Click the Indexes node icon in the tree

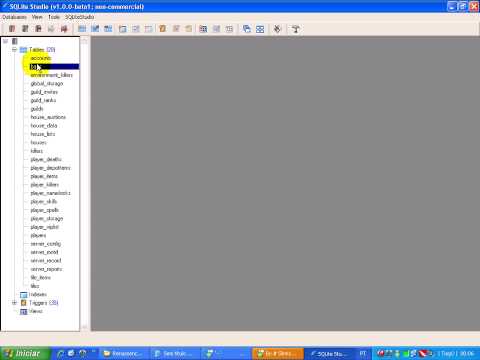tap(24, 295)
